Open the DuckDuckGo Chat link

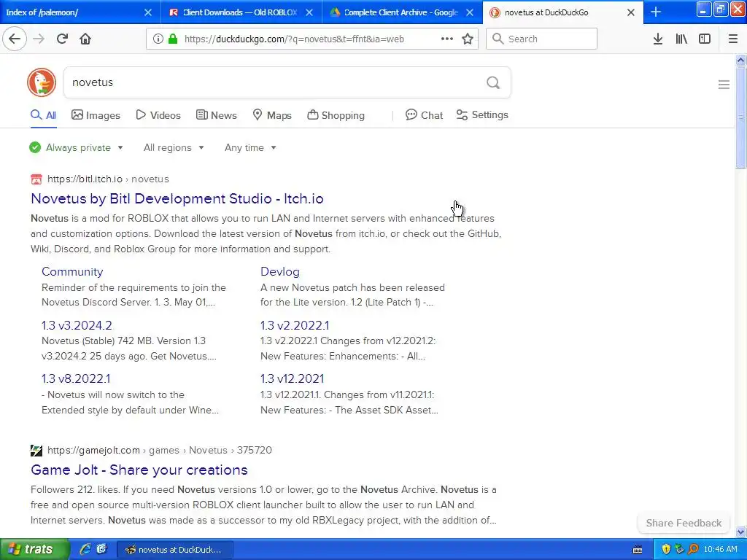coord(424,115)
